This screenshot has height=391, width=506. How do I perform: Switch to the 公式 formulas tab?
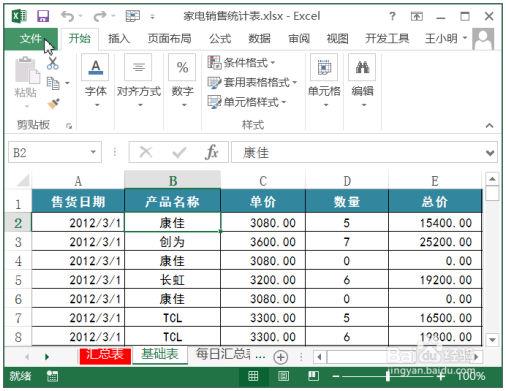pos(220,39)
